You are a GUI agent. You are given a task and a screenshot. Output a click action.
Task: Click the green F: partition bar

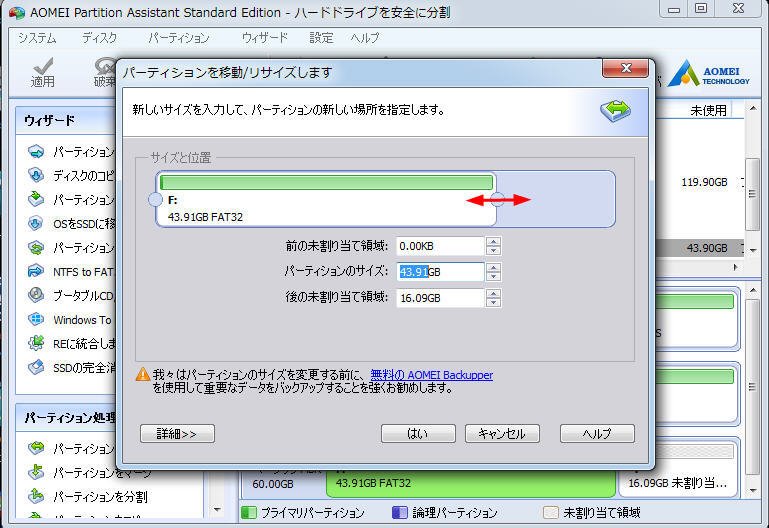(x=327, y=182)
